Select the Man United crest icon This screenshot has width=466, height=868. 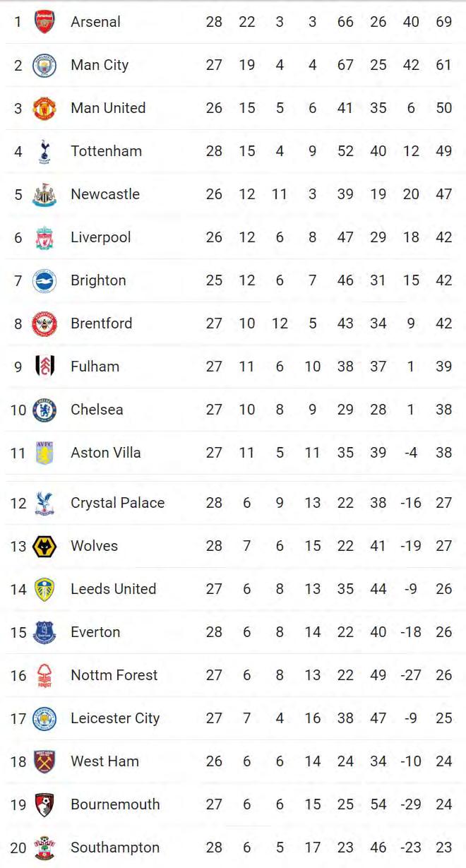(x=44, y=108)
